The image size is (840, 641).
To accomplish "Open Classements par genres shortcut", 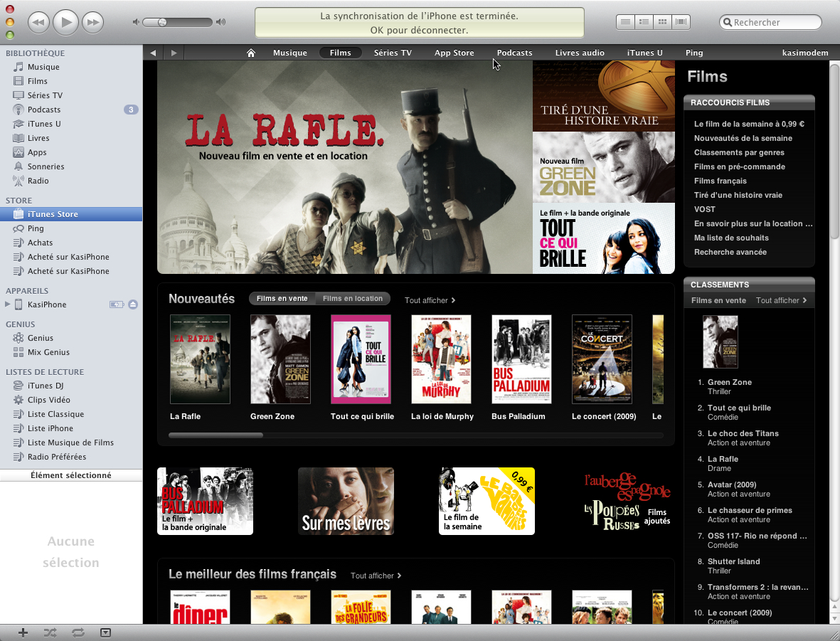I will (739, 152).
